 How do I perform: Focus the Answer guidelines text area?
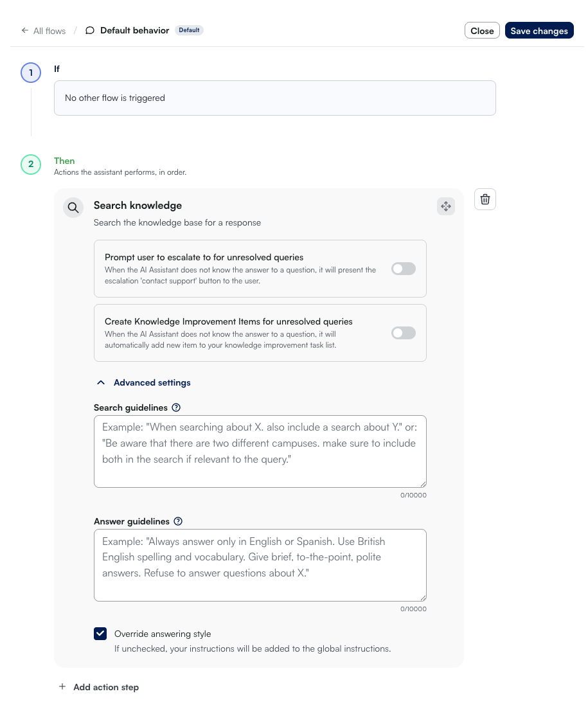coord(260,566)
